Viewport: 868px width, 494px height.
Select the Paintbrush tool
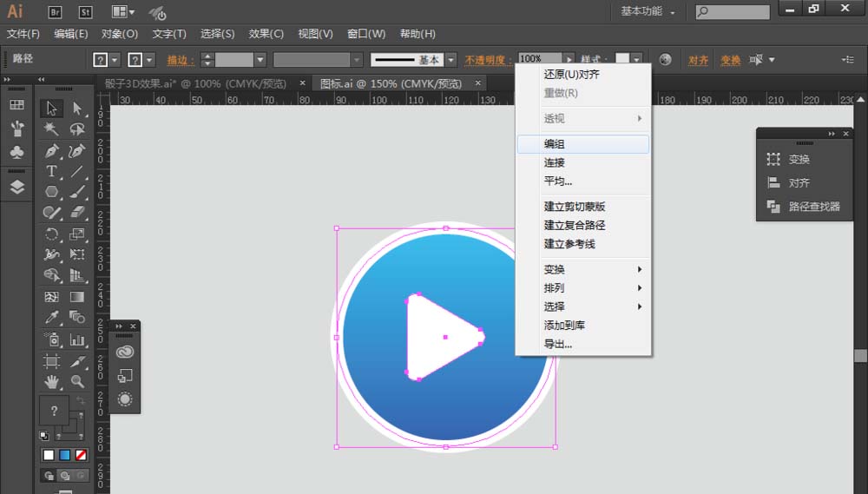(77, 192)
